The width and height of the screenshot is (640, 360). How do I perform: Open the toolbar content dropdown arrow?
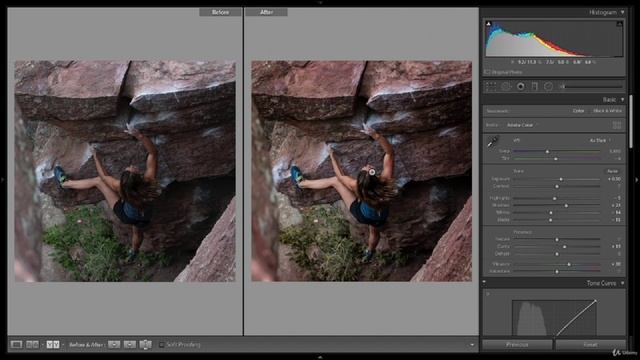(472, 344)
